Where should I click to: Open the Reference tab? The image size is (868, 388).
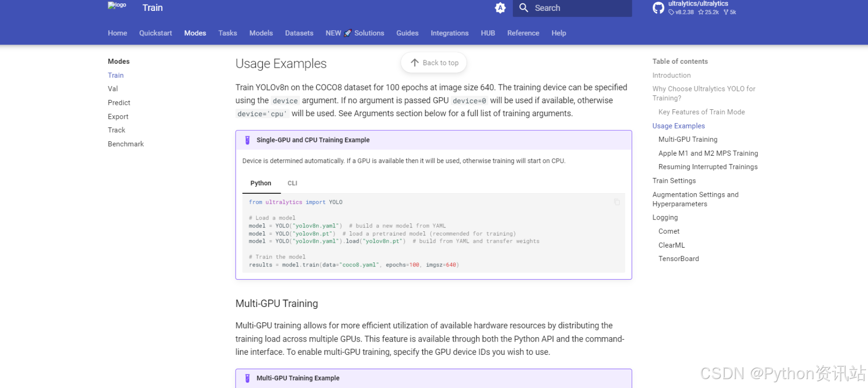click(x=523, y=33)
